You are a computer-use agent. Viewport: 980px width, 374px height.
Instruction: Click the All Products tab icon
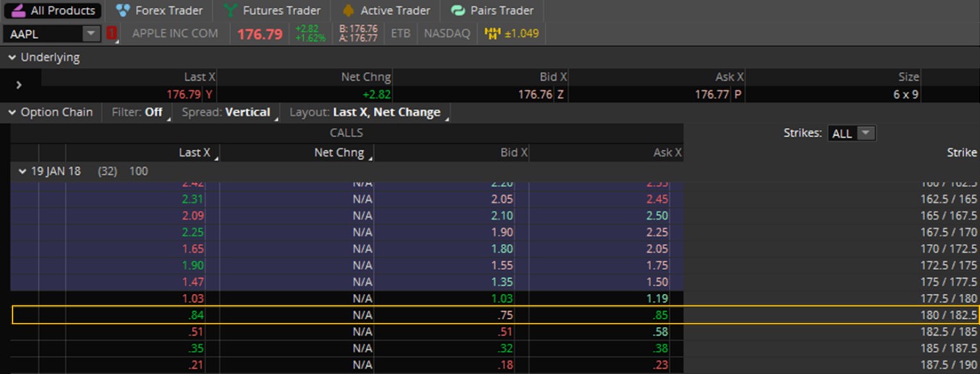click(x=17, y=11)
